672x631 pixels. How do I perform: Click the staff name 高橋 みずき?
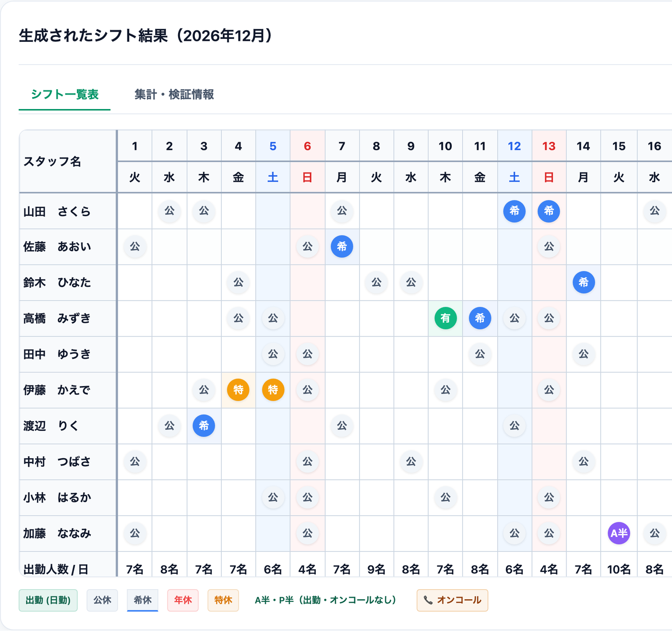(57, 318)
